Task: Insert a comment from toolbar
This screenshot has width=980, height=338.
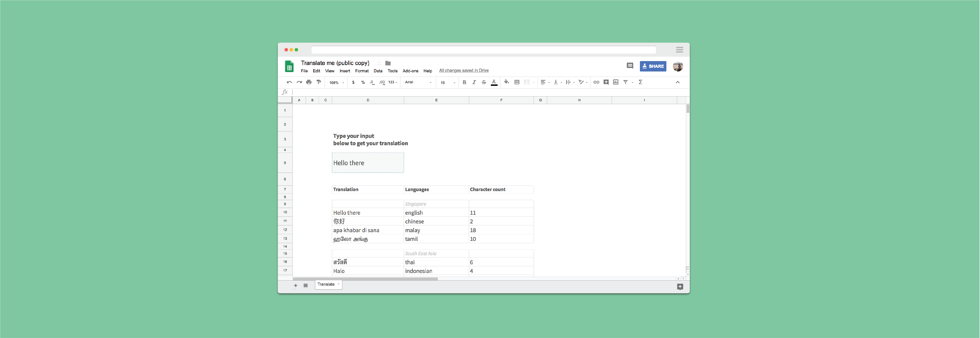Action: pyautogui.click(x=606, y=82)
